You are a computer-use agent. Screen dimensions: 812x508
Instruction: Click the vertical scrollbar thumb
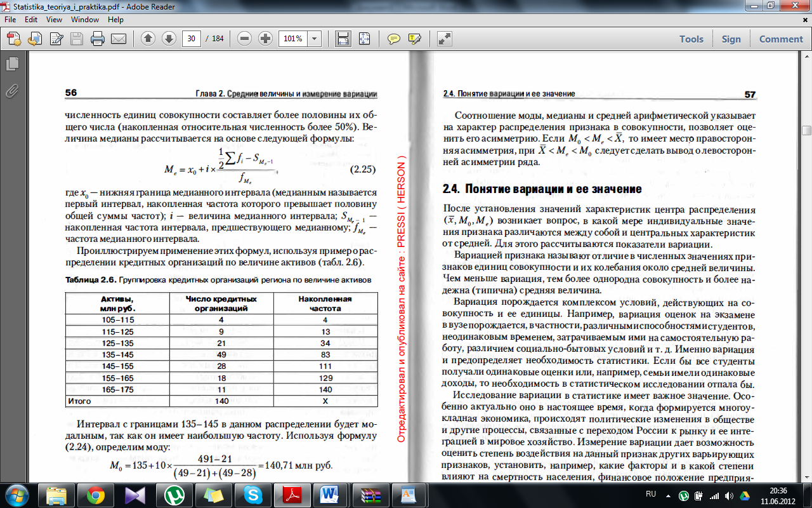pyautogui.click(x=806, y=131)
